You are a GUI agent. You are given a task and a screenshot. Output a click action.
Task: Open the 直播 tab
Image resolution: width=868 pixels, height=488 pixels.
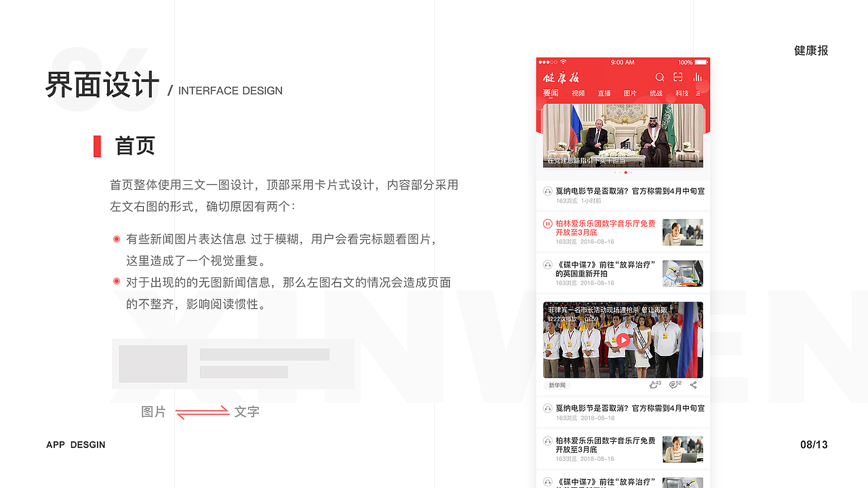pyautogui.click(x=604, y=94)
